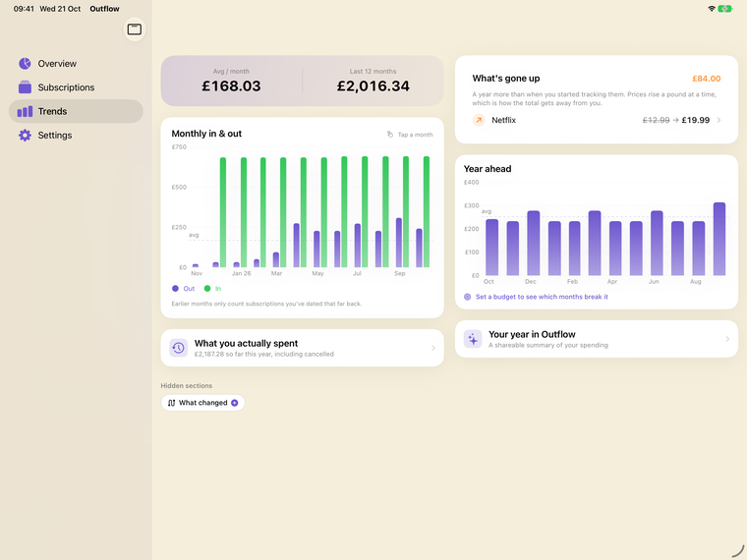Screen dimensions: 747x560
Task: Click the Subscriptions stack icon
Action: click(25, 87)
